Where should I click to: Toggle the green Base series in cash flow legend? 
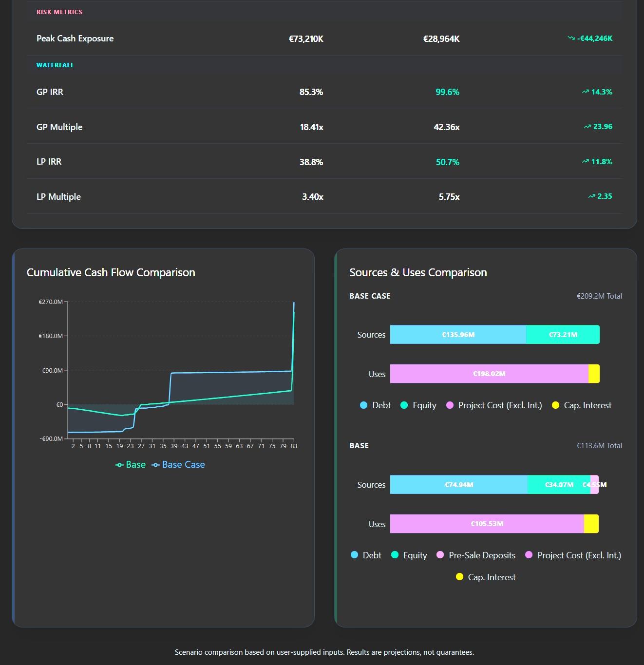(131, 465)
